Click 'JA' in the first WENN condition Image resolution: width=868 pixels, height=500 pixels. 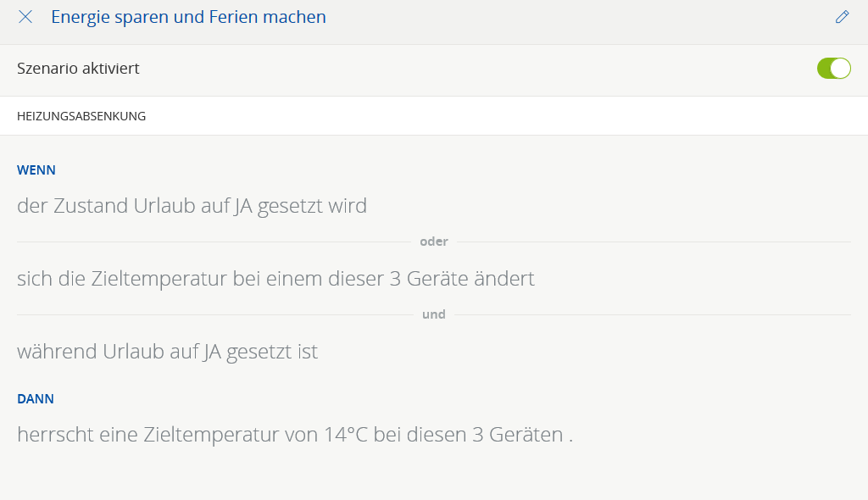pyautogui.click(x=245, y=206)
